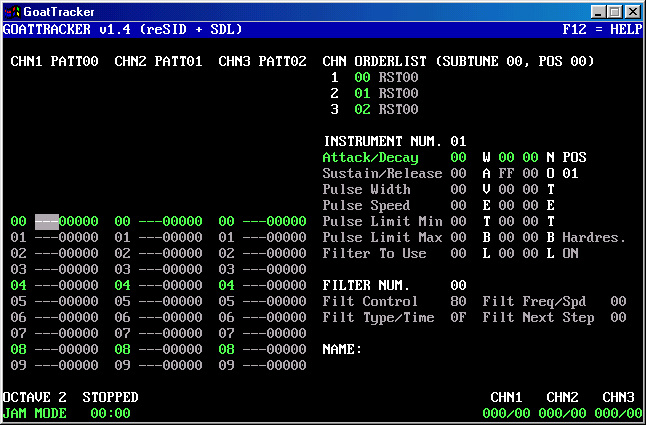Maximize the GoatTracker window
Screen dimensions: 646x425
coord(614,12)
